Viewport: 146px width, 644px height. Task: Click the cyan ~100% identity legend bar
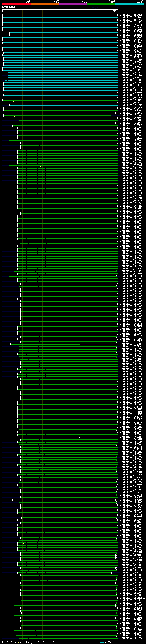[130, 4]
